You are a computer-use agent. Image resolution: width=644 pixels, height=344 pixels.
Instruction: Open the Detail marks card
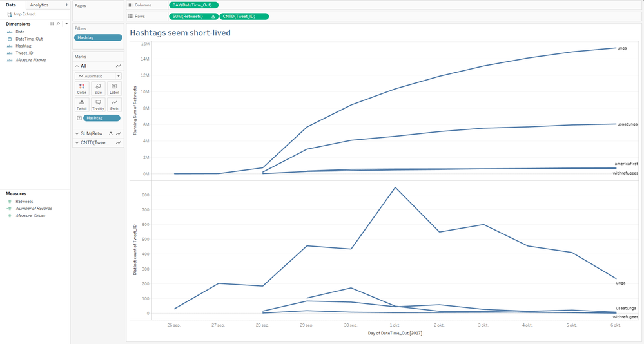click(x=82, y=104)
